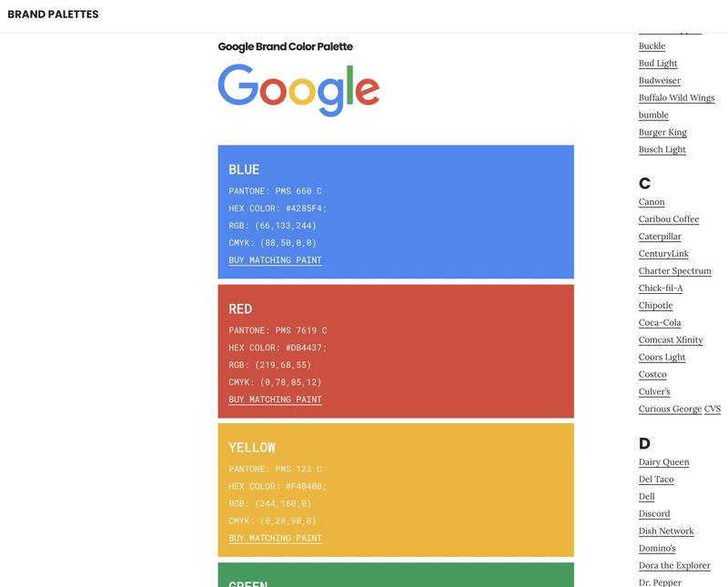Open the Del Taco brand link
The height and width of the screenshot is (587, 728).
(656, 480)
